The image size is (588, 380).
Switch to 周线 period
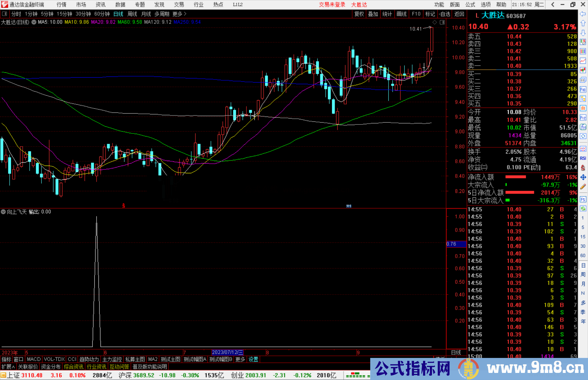(132, 14)
